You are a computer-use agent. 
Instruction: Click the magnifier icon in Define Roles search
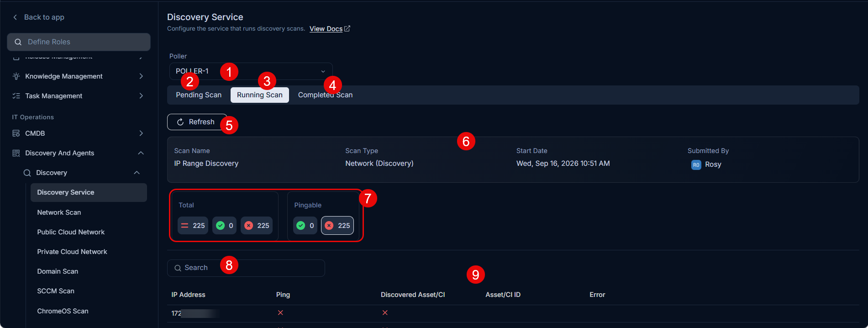18,42
